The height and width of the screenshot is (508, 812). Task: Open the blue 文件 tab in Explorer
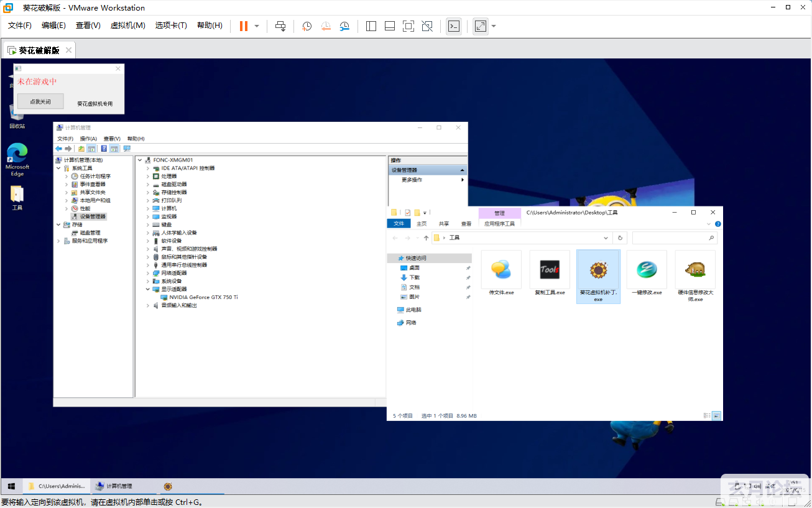click(399, 223)
